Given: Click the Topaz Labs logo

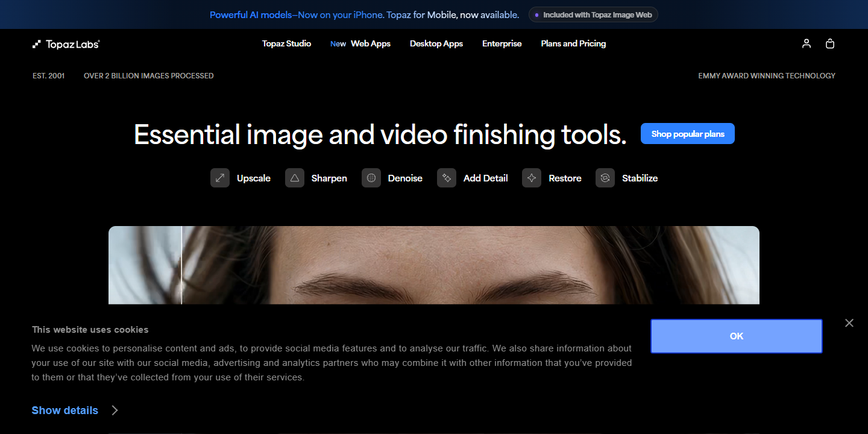Looking at the screenshot, I should 66,44.
